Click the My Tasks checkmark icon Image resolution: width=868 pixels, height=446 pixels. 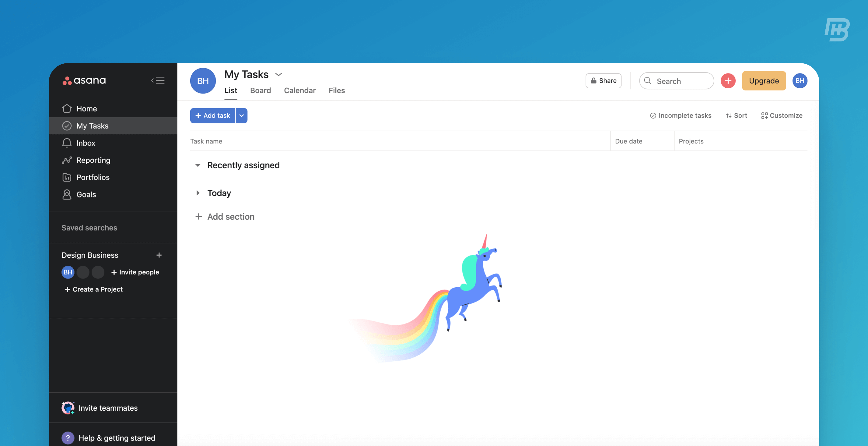pyautogui.click(x=67, y=126)
